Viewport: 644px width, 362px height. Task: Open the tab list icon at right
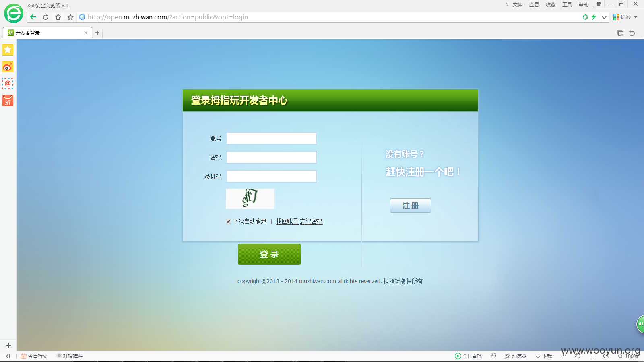620,33
